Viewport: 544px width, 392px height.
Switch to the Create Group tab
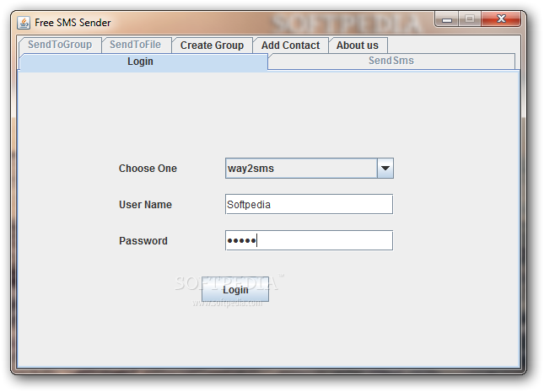tap(212, 45)
